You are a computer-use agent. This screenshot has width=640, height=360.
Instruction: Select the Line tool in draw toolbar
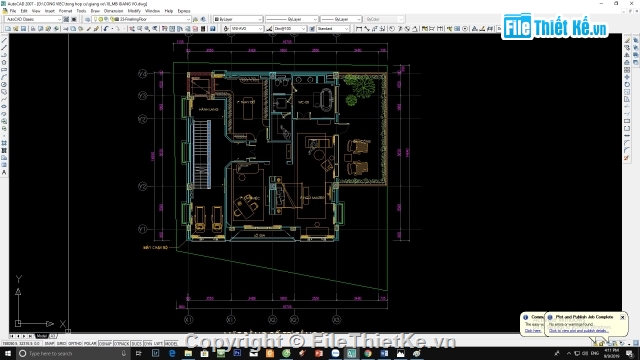4,40
